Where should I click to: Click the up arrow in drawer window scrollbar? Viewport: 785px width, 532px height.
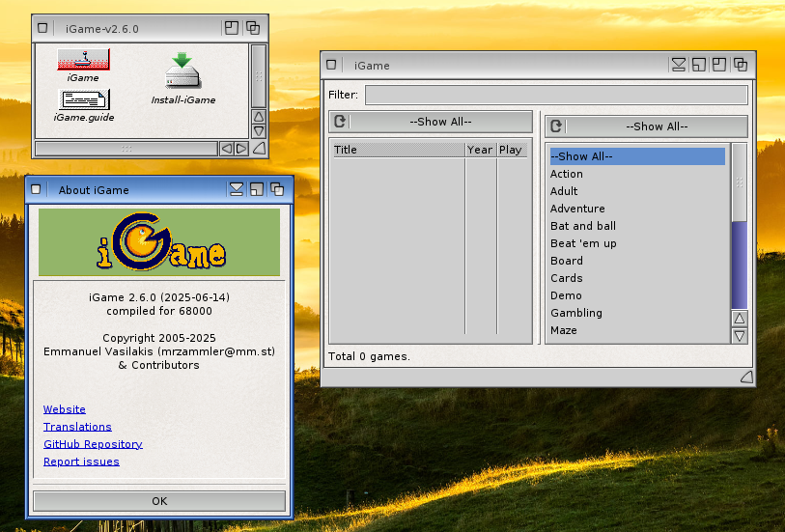pos(259,117)
